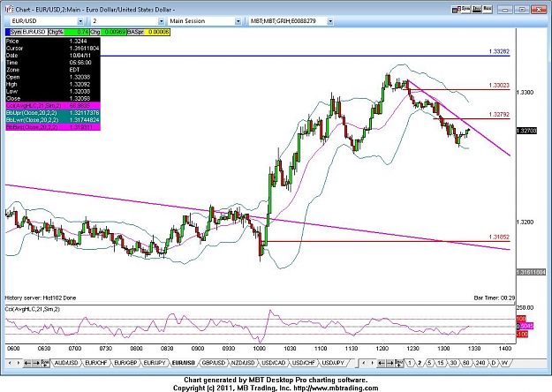Open the MBT account dropdown
Viewport: 552px width, 392px height.
coord(330,21)
